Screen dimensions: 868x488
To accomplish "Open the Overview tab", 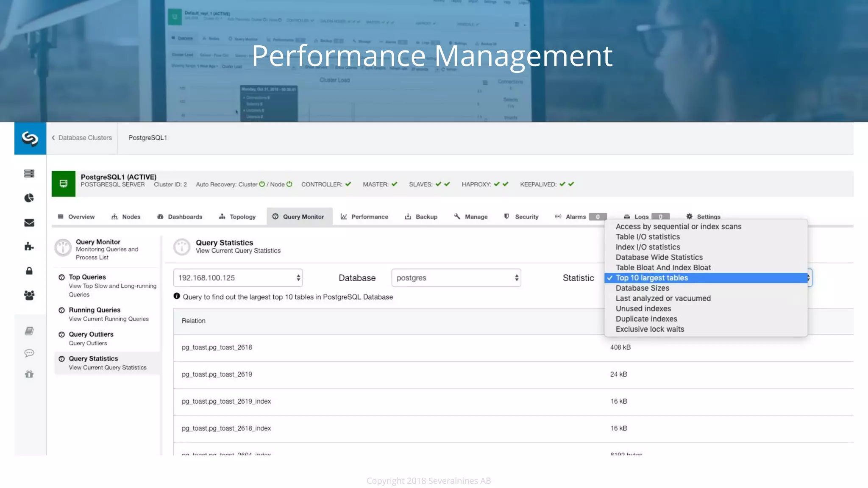I will [x=76, y=216].
